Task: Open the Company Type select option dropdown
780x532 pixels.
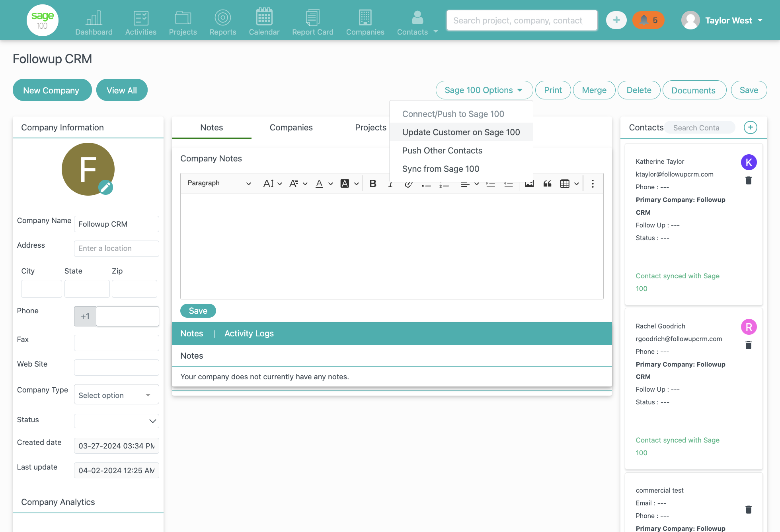Action: click(117, 395)
